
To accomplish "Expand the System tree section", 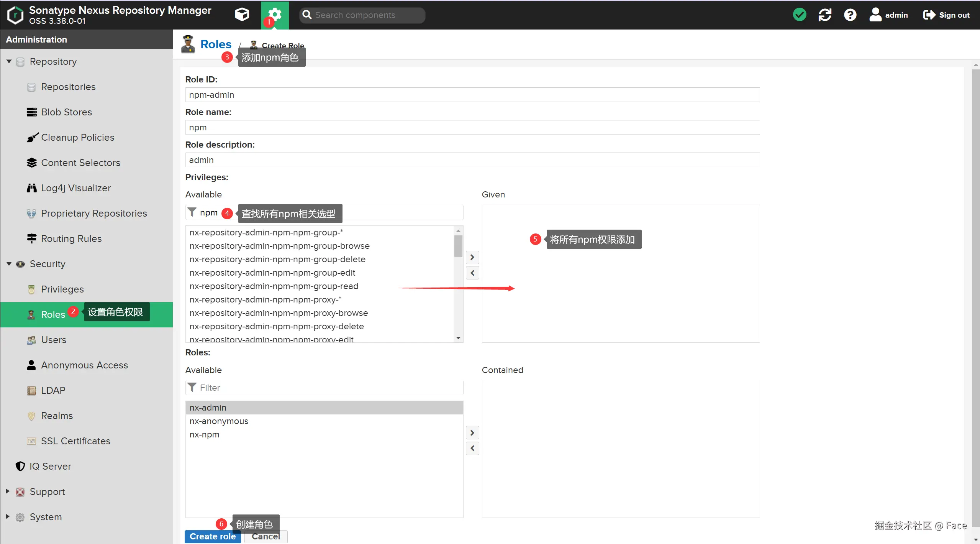I will [7, 516].
